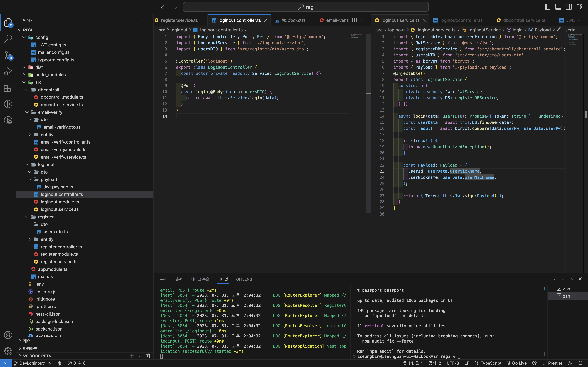This screenshot has height=367, width=588.
Task: Open Manage gear settings icon
Action: (8, 351)
